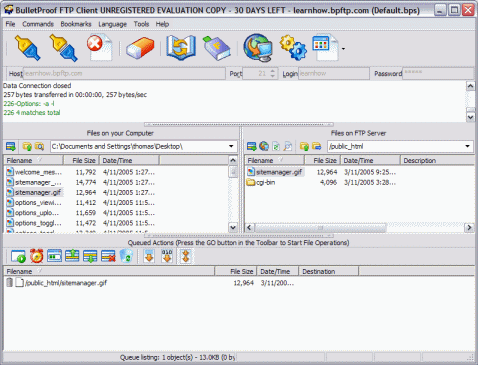Open the address book sync icon
Screen dimensions: 478x365
click(x=181, y=48)
